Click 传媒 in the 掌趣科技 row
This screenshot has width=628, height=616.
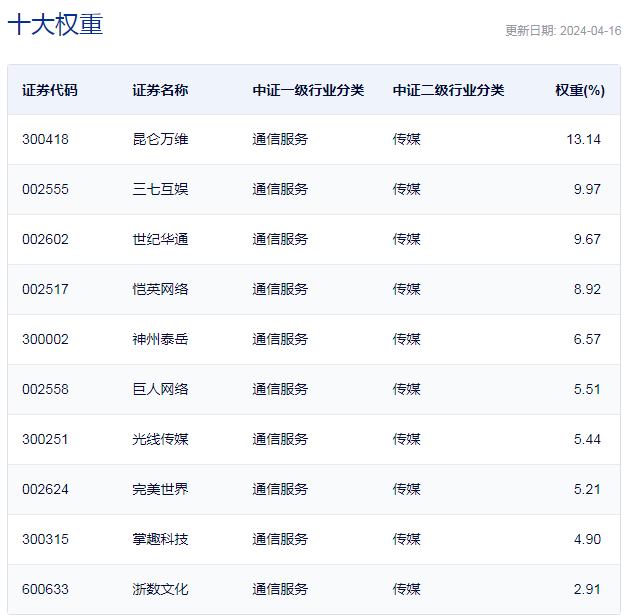[407, 540]
